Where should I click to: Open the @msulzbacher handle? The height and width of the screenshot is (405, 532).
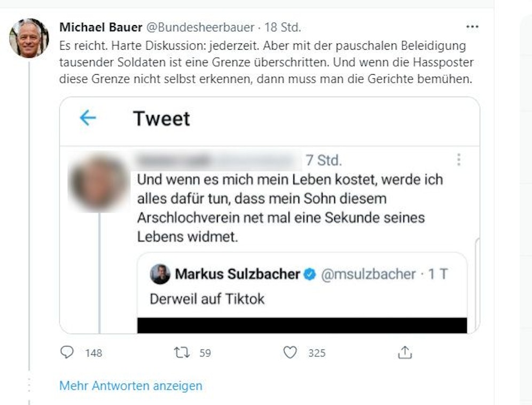pos(367,274)
